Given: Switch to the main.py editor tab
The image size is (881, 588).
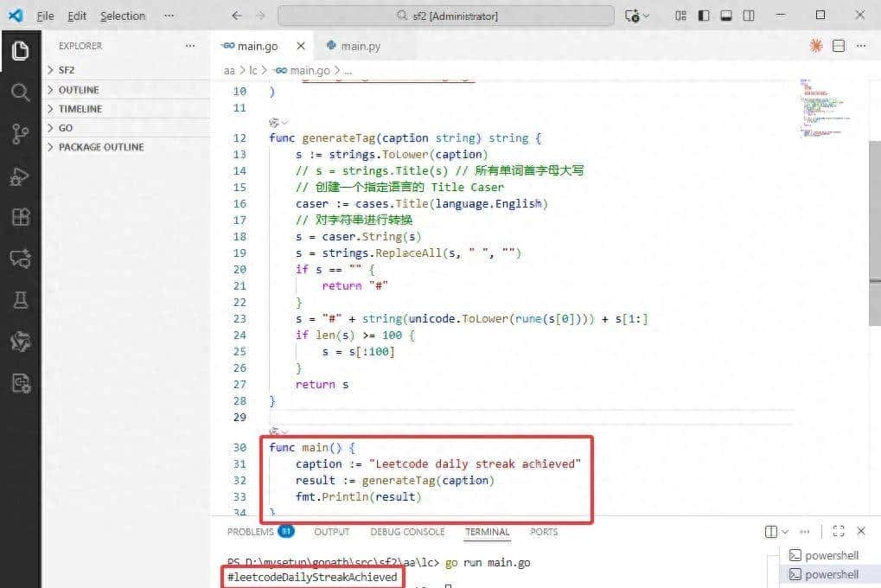Looking at the screenshot, I should pos(360,46).
